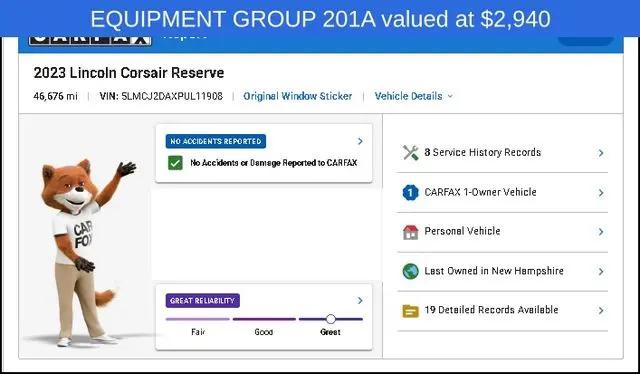
Task: Click the Equipment Group 201A banner
Action: [x=320, y=18]
